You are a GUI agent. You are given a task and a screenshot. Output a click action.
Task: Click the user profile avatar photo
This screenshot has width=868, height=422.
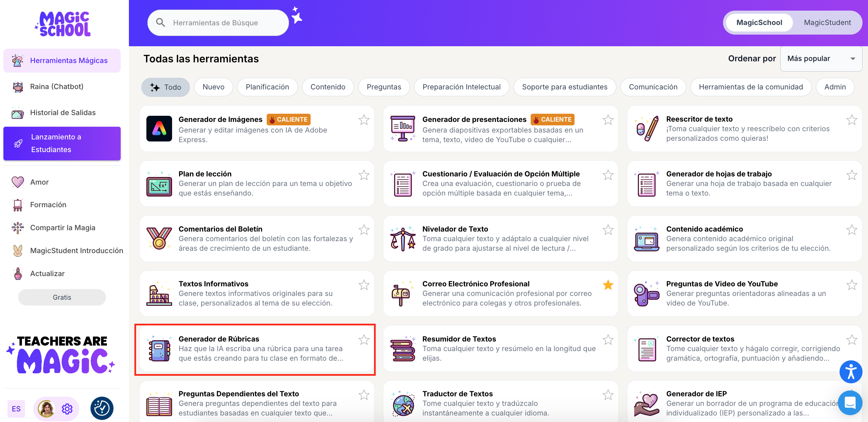pyautogui.click(x=46, y=409)
